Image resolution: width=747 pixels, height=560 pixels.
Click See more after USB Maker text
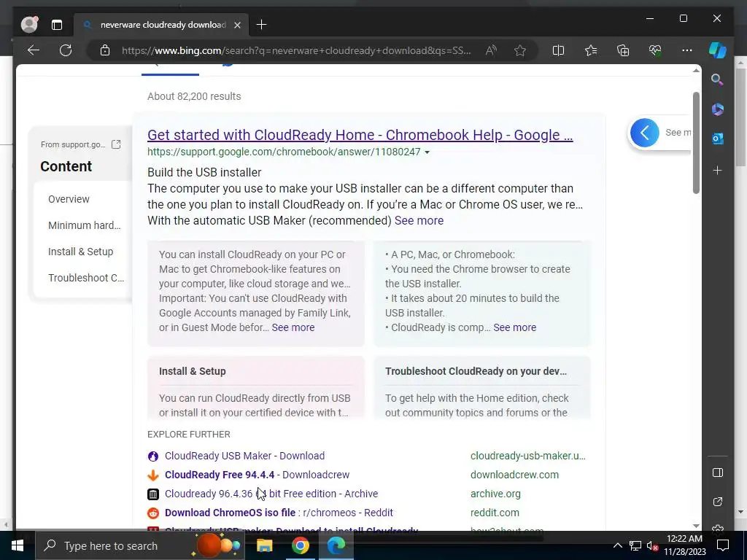419,220
